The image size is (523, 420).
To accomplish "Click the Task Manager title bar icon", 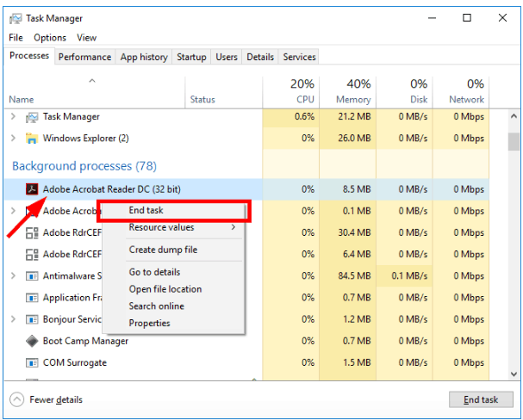I will tap(16, 18).
